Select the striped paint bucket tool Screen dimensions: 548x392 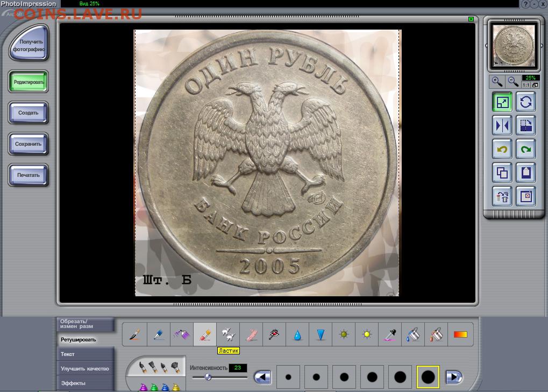(436, 334)
